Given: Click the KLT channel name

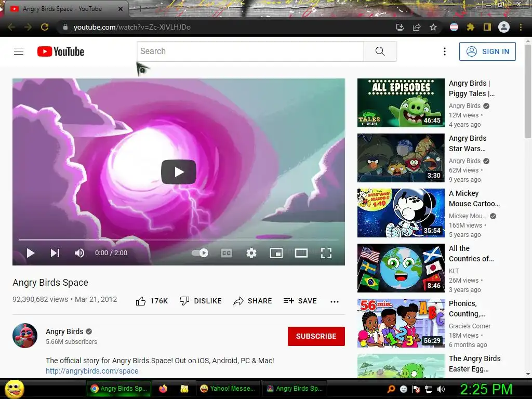Looking at the screenshot, I should 454,271.
